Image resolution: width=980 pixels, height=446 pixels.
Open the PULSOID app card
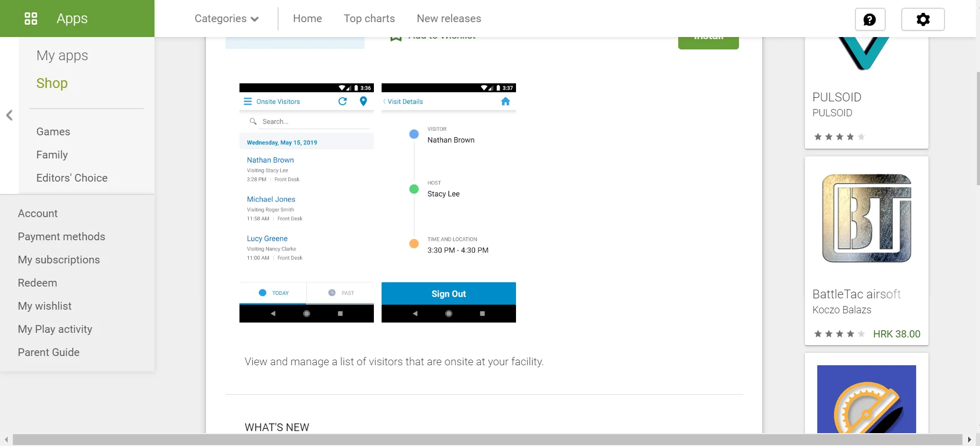coord(867,93)
